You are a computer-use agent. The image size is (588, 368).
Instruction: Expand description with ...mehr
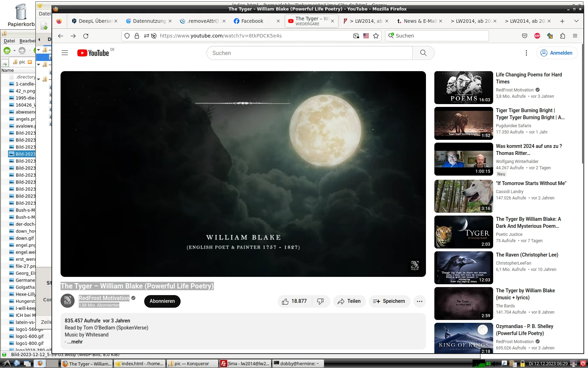click(75, 342)
